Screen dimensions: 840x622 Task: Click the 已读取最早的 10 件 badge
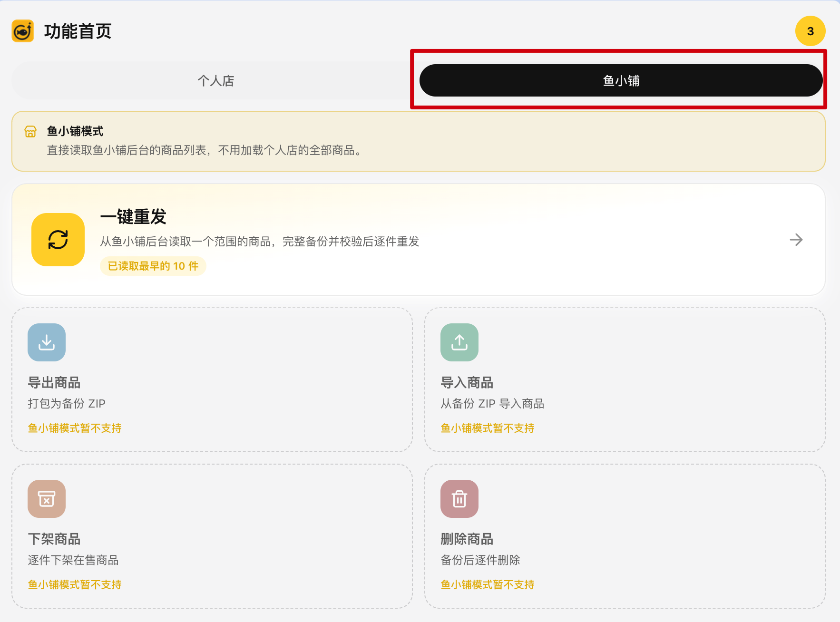click(x=153, y=266)
